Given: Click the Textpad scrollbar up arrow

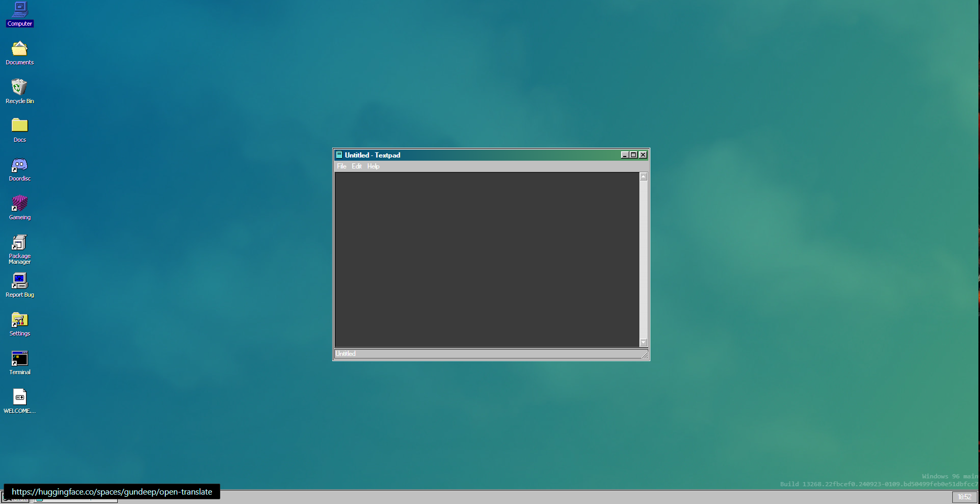Looking at the screenshot, I should [x=644, y=177].
